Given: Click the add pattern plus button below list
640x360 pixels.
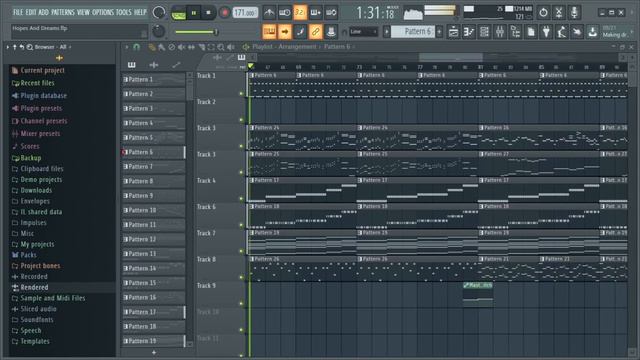Looking at the screenshot, I should (154, 352).
